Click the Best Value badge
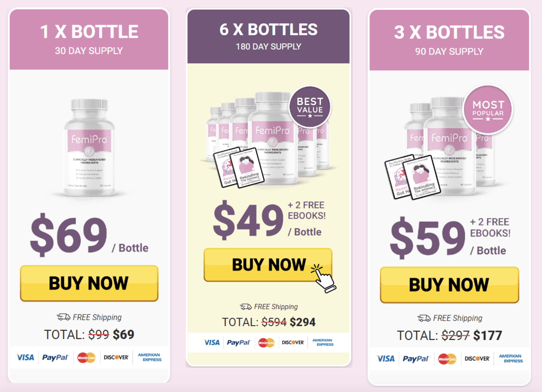This screenshot has width=542, height=392. pos(310,107)
